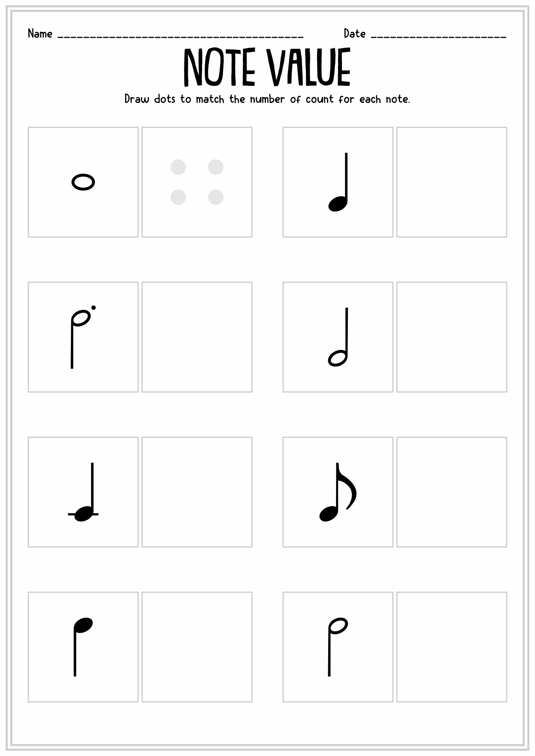
Task: Click the example box with four gray dots
Action: click(x=197, y=182)
